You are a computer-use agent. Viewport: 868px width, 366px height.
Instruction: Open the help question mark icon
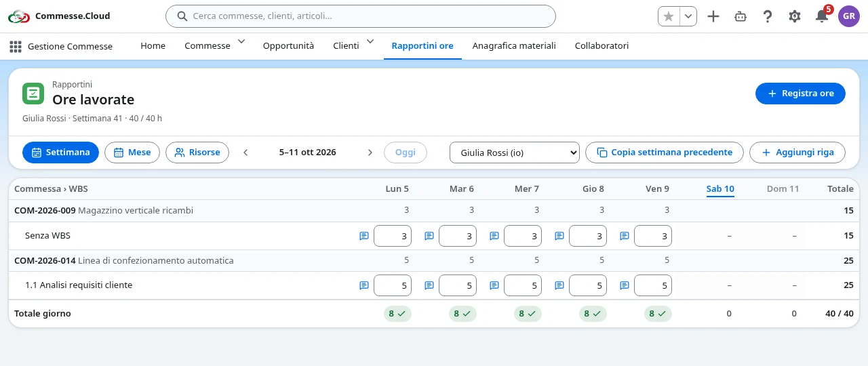(x=768, y=16)
